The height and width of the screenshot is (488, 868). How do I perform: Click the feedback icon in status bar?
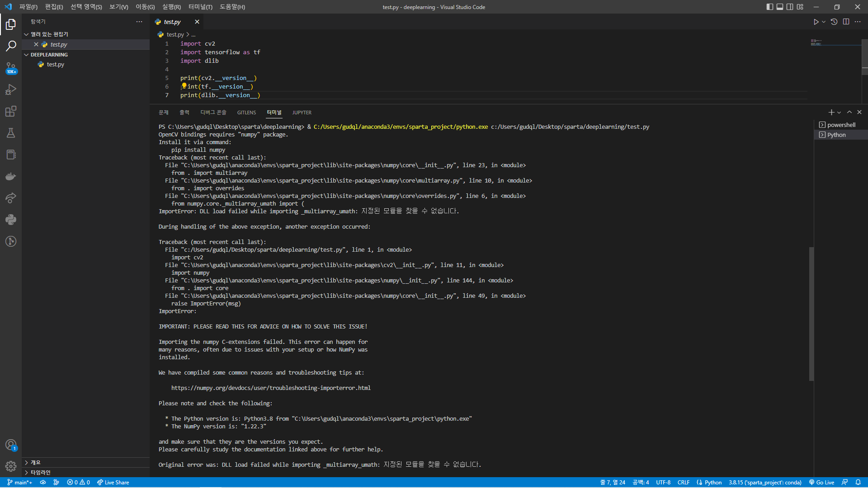click(x=844, y=482)
